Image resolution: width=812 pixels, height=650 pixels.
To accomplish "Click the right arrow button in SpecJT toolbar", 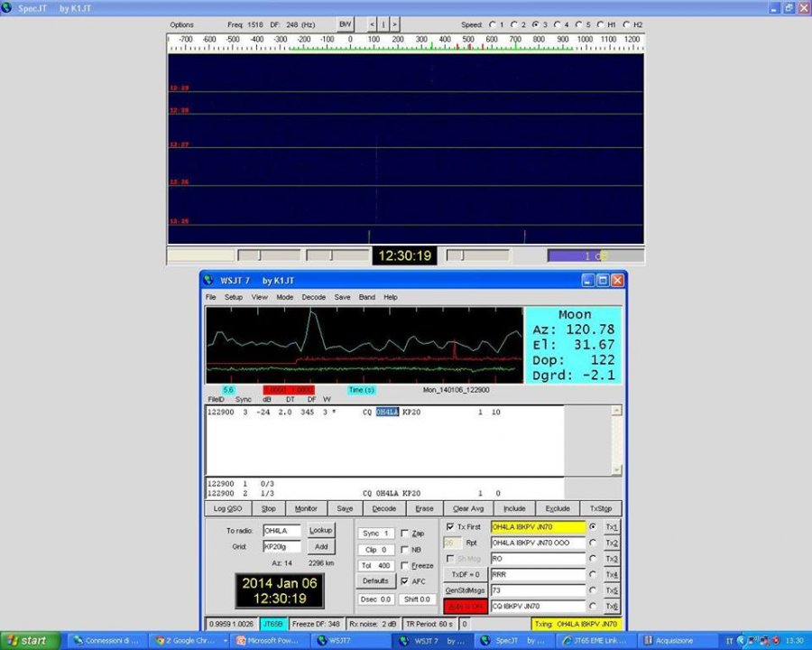I will pos(394,24).
